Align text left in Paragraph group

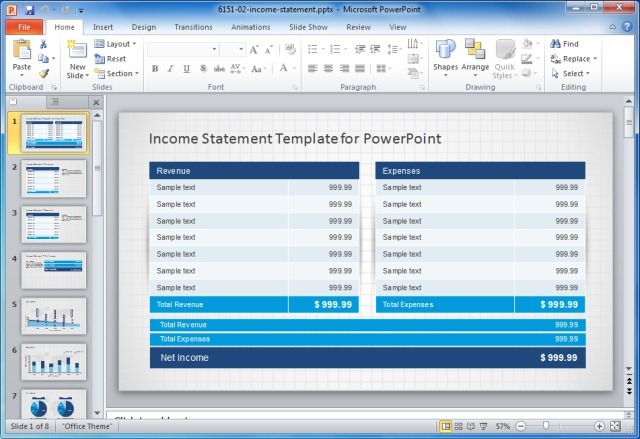coord(313,69)
